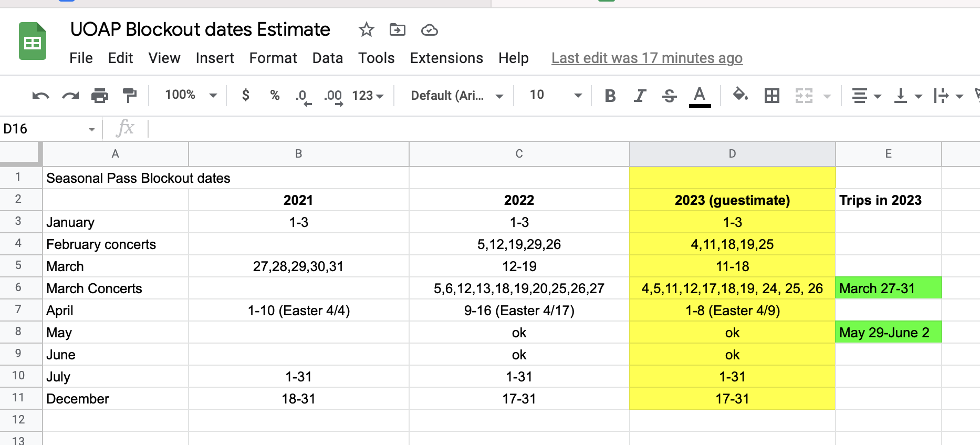Open the text color picker
Image resolution: width=980 pixels, height=445 pixels.
(700, 96)
